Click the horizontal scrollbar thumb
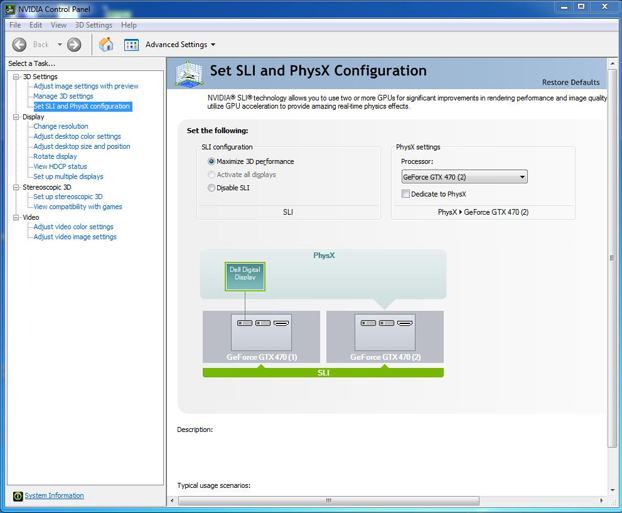 click(328, 501)
